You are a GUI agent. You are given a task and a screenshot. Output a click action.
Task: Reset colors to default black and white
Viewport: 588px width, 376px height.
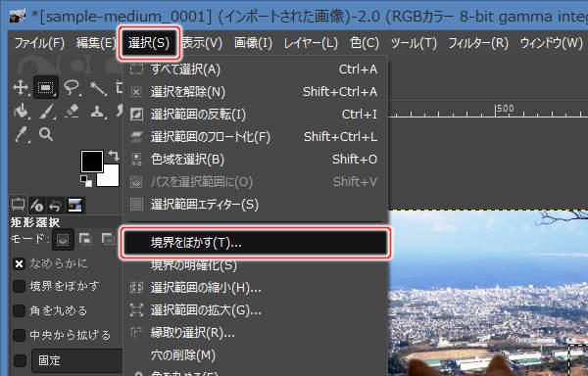(x=86, y=181)
